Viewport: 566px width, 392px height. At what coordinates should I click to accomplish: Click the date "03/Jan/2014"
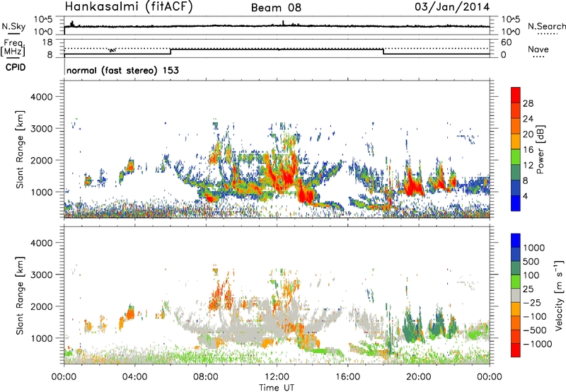(x=452, y=7)
